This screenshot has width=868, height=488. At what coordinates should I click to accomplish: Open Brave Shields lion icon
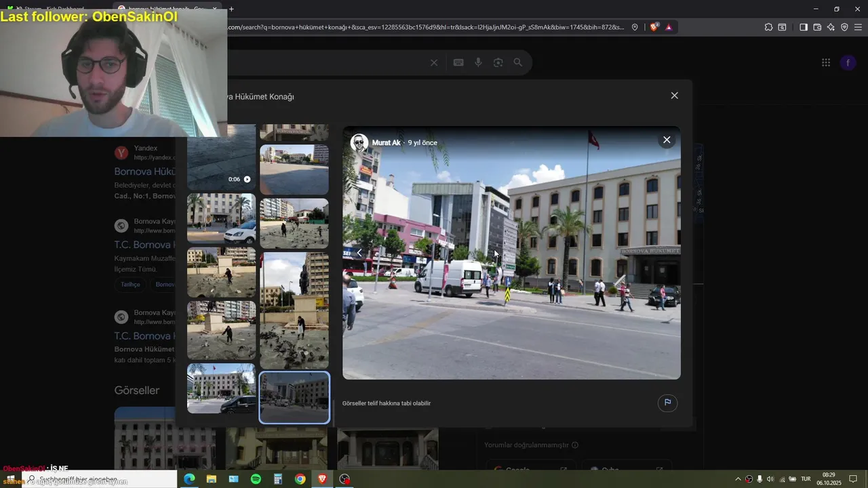pyautogui.click(x=654, y=27)
